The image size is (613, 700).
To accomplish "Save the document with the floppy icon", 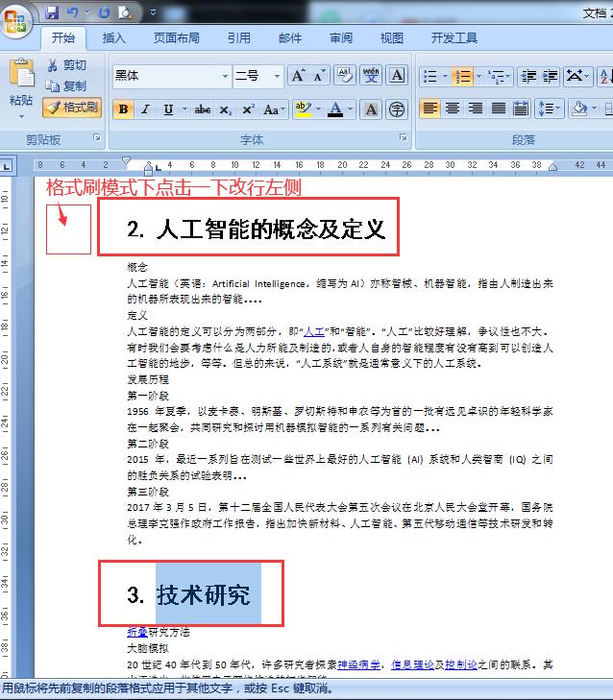I will [x=52, y=12].
